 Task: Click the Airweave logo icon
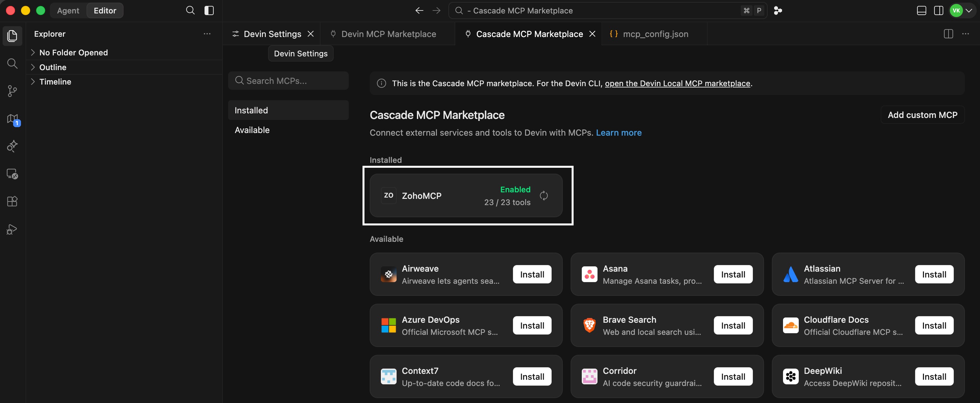(388, 274)
